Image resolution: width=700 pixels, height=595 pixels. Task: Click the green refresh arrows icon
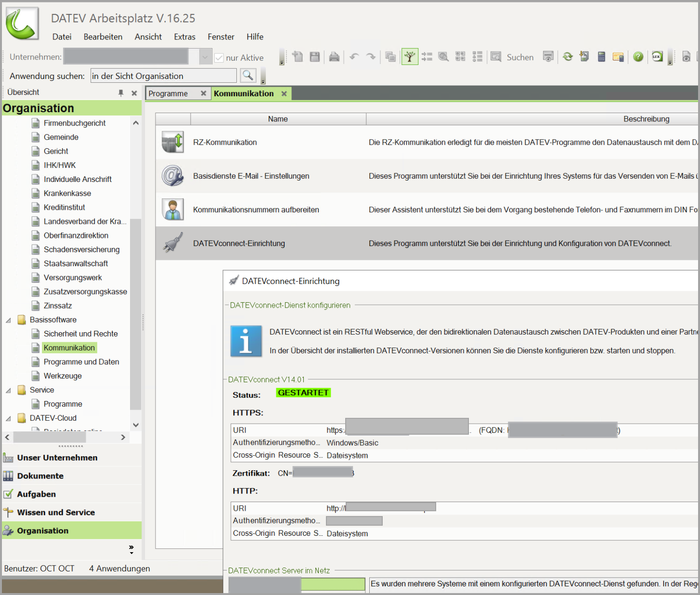568,57
